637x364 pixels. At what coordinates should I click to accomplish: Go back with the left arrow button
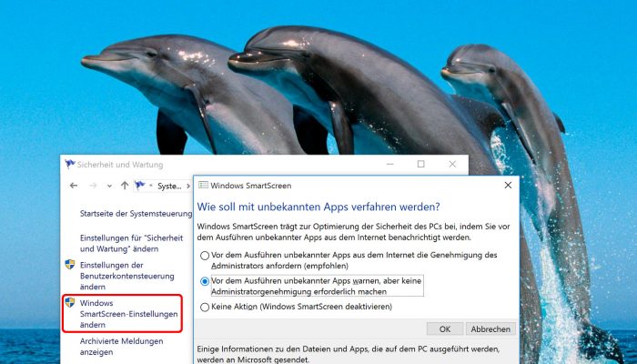(74, 186)
